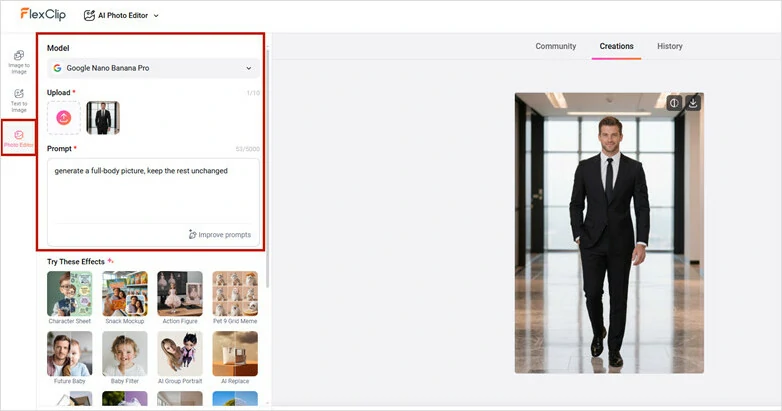The image size is (782, 411).
Task: Choose the Snack Mockup effect
Action: pyautogui.click(x=125, y=298)
